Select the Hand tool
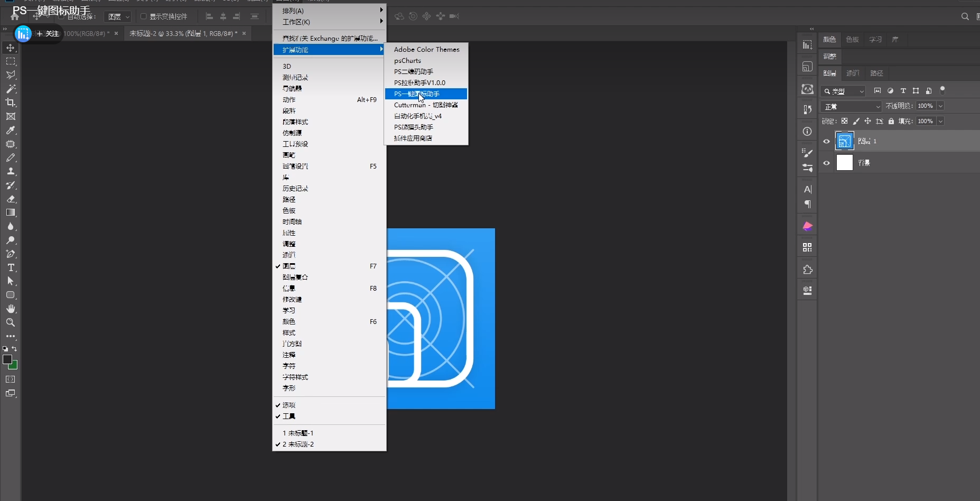 tap(11, 309)
